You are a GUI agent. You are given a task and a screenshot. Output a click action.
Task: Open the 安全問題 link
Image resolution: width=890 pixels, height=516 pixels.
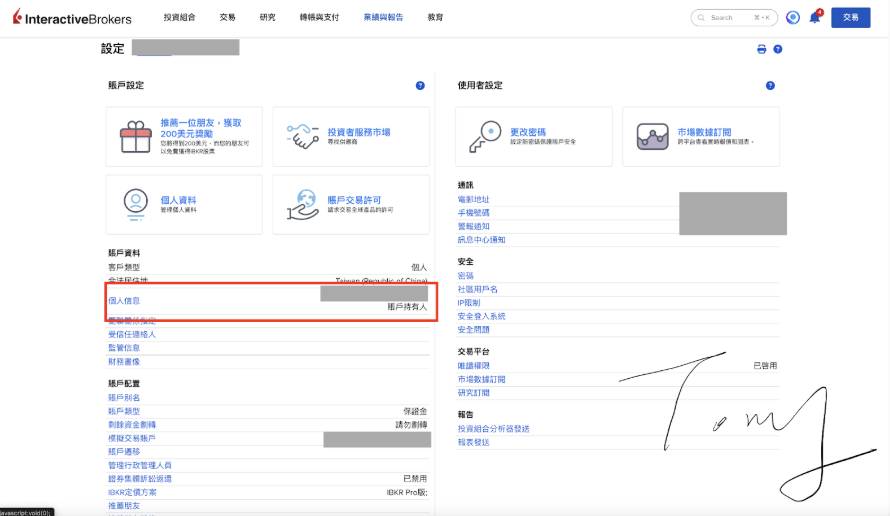473,330
